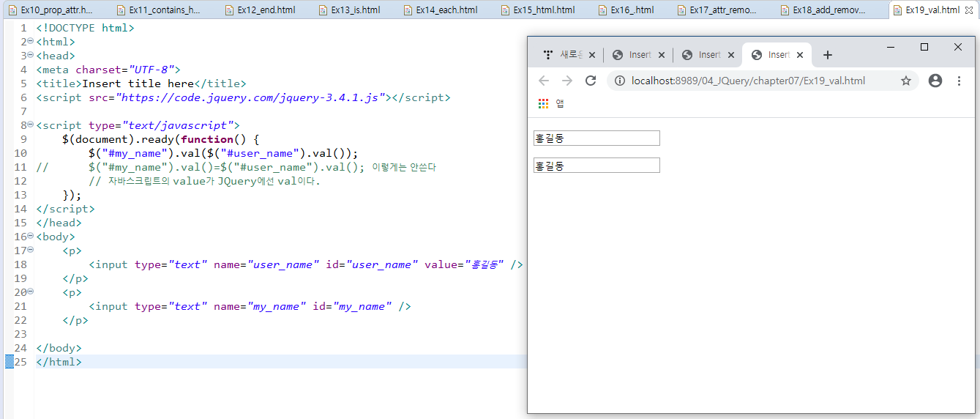
Task: Bookmark the page with the star icon
Action: coord(906,81)
